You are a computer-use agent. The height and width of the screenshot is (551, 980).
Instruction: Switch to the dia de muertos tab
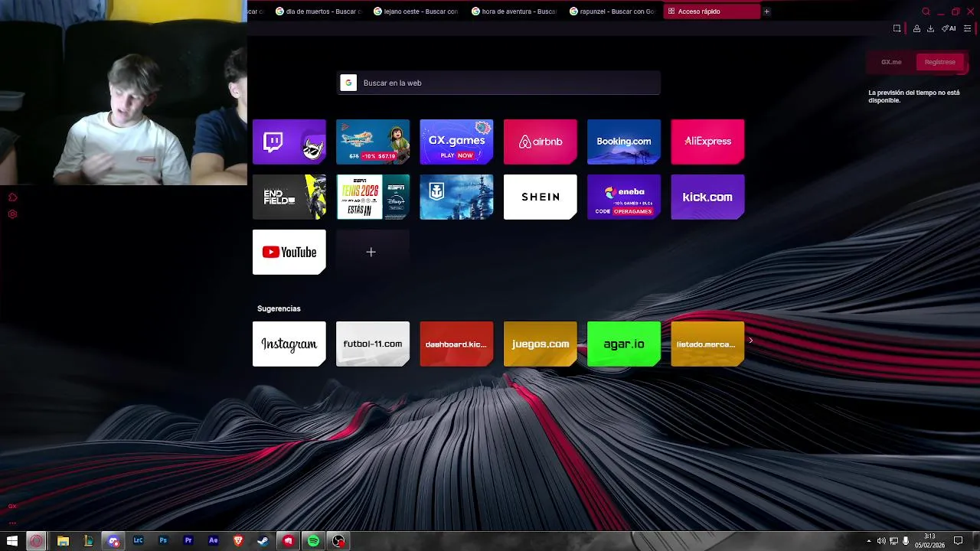pos(318,11)
